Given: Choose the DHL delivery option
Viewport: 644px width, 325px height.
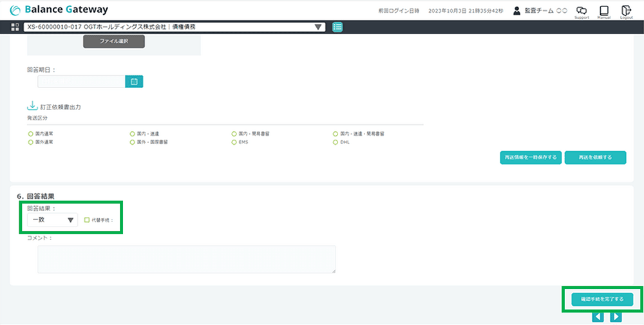Looking at the screenshot, I should pyautogui.click(x=336, y=142).
